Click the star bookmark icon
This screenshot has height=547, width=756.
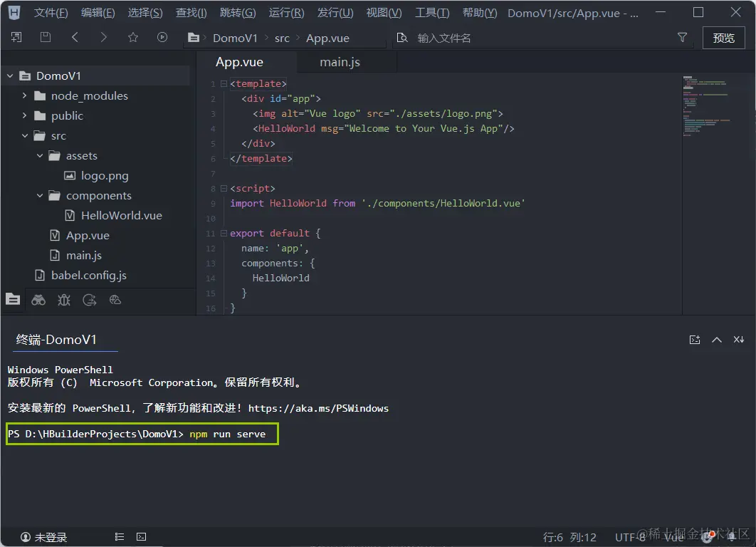(133, 37)
